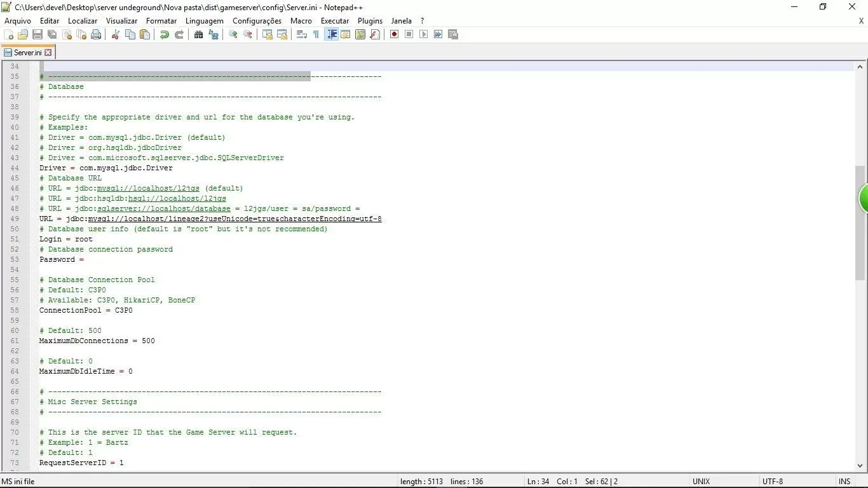
Task: Close the Server.ini tab with red X
Action: [x=48, y=53]
